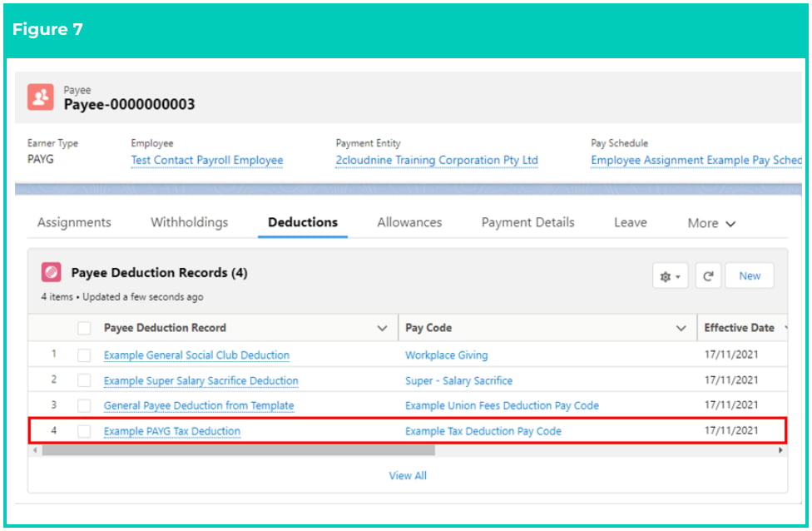This screenshot has width=812, height=531.
Task: Check the Example Super Salary Sacrifice Deduction row
Action: click(84, 380)
